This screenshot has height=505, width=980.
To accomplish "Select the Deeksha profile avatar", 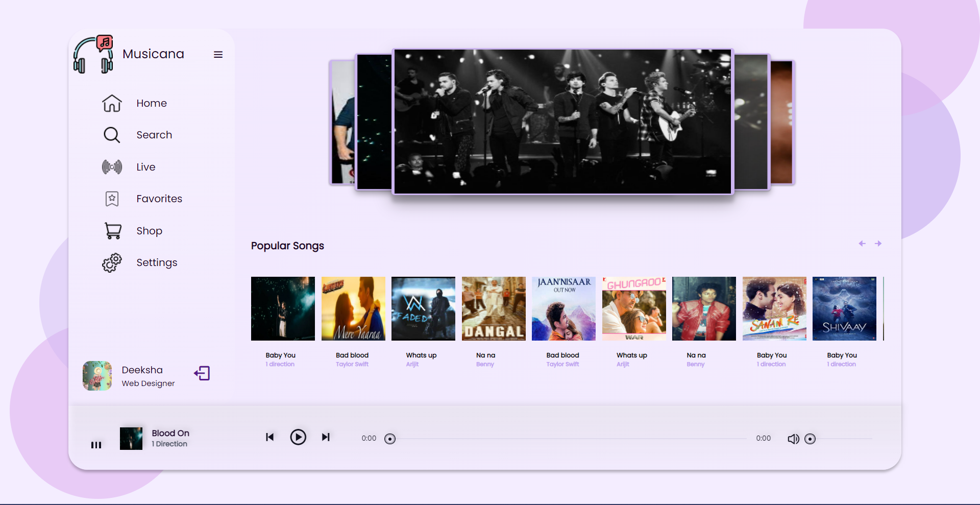I will point(97,375).
